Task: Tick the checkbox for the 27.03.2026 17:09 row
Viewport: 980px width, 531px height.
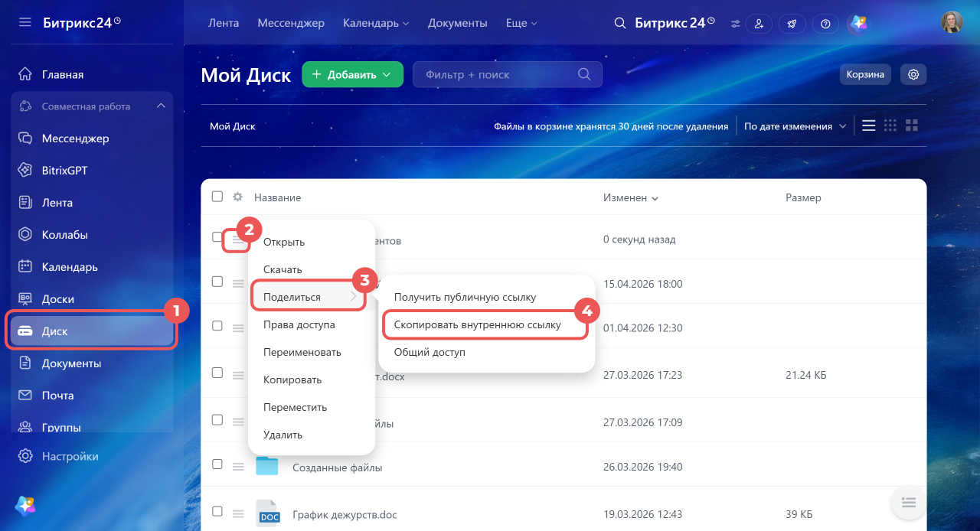Action: pyautogui.click(x=217, y=420)
